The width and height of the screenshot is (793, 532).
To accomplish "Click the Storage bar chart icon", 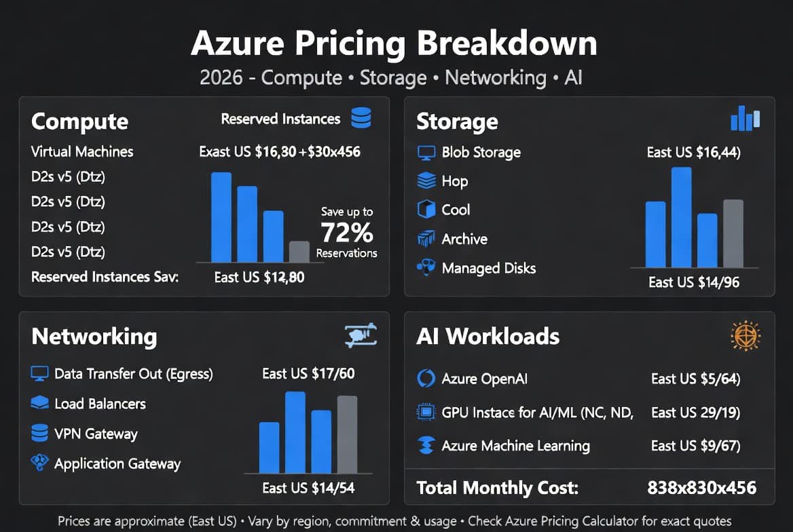I will tap(745, 118).
